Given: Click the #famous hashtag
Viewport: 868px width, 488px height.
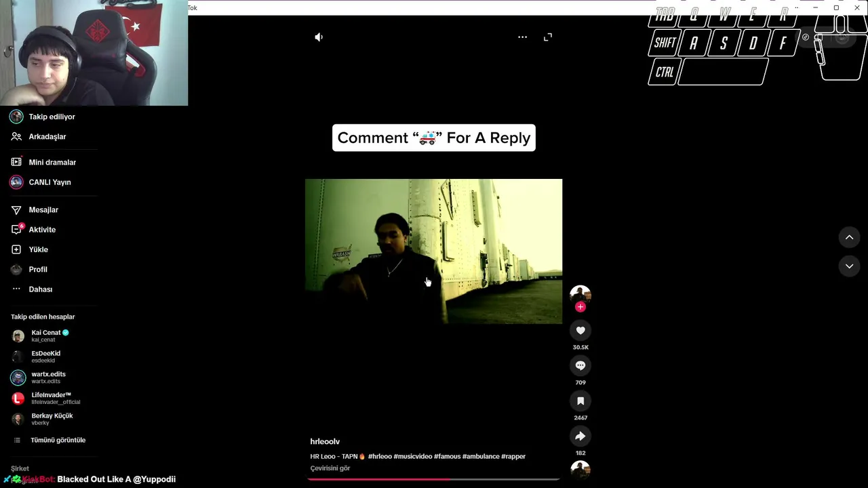Looking at the screenshot, I should 447,457.
